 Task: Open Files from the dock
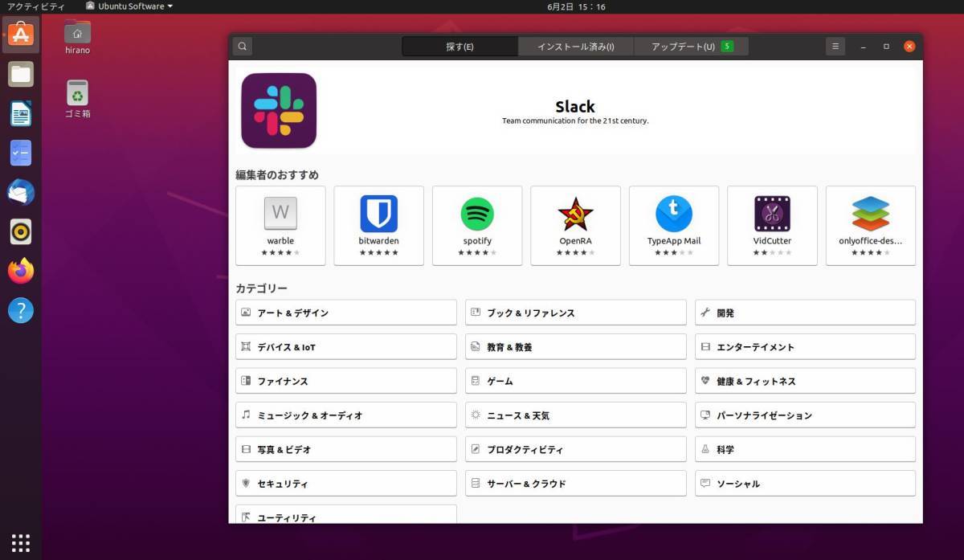tap(21, 75)
